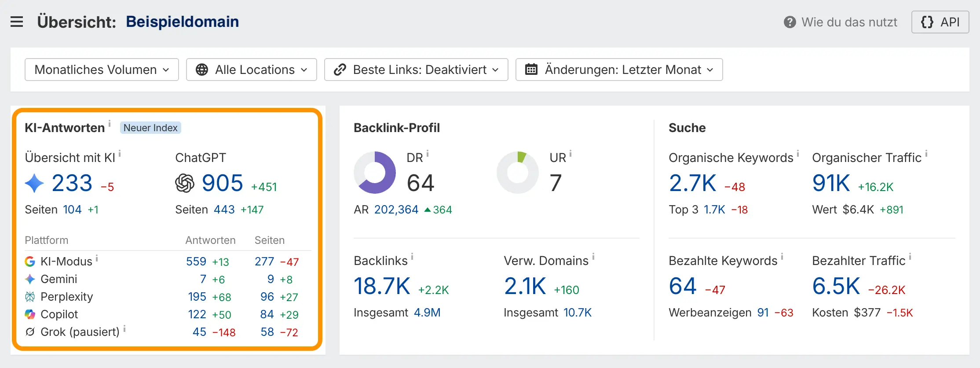
Task: Click the info icon next to DR
Action: tap(428, 154)
